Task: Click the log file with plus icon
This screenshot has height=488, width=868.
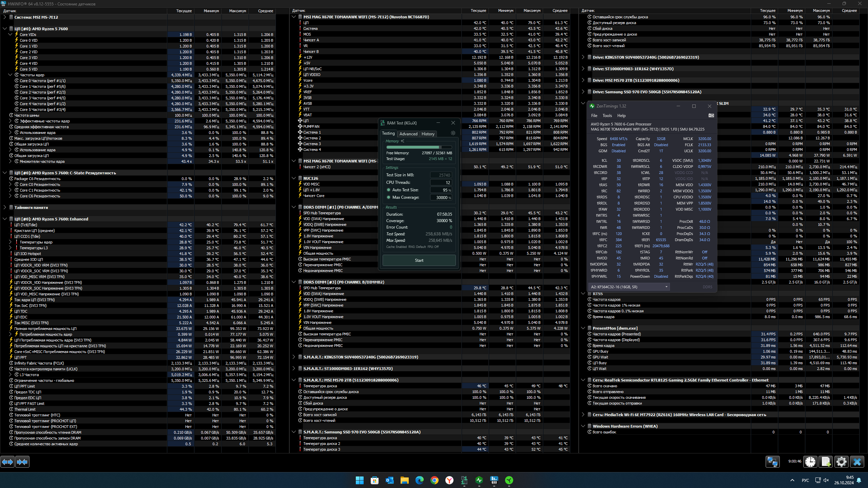Action: coord(826,462)
